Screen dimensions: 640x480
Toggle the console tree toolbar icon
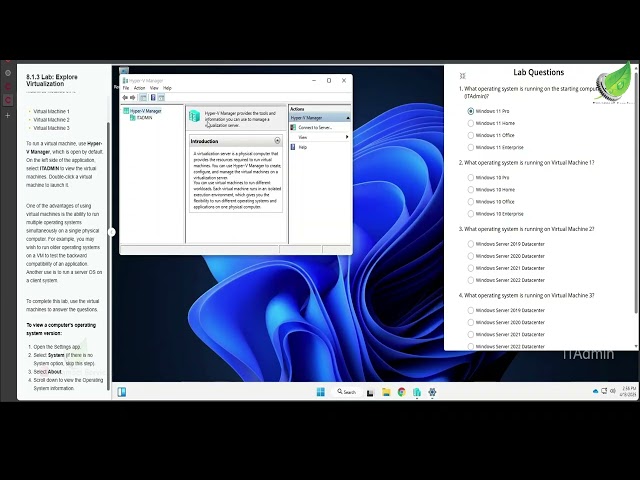click(x=143, y=98)
